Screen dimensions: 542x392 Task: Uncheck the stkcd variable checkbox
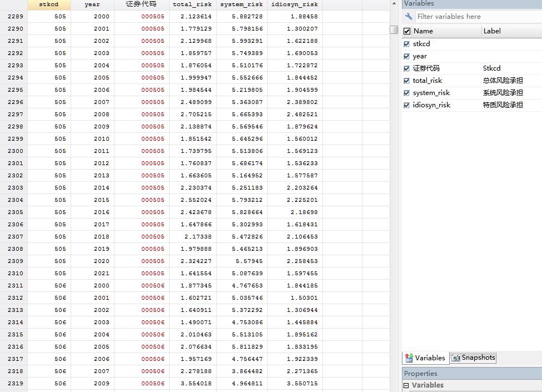(406, 44)
